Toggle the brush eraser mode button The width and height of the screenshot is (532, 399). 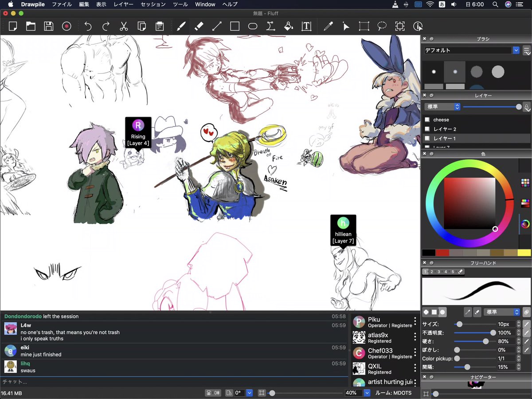point(477,312)
